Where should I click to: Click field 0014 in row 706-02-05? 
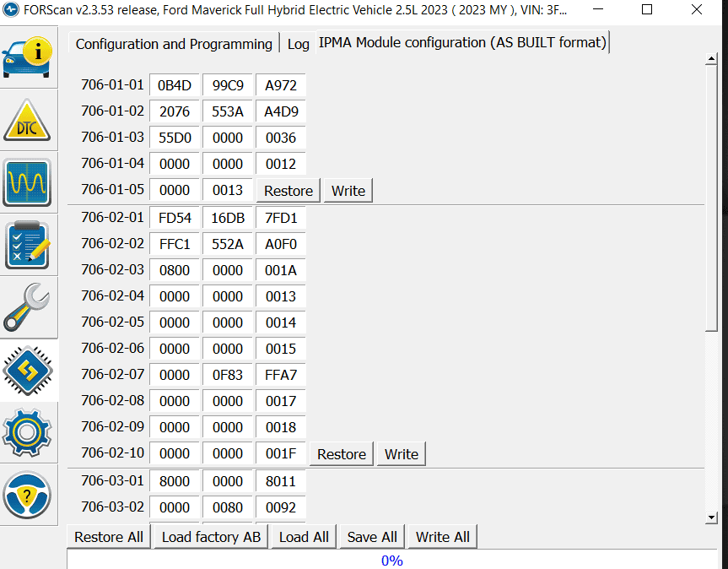pyautogui.click(x=281, y=322)
